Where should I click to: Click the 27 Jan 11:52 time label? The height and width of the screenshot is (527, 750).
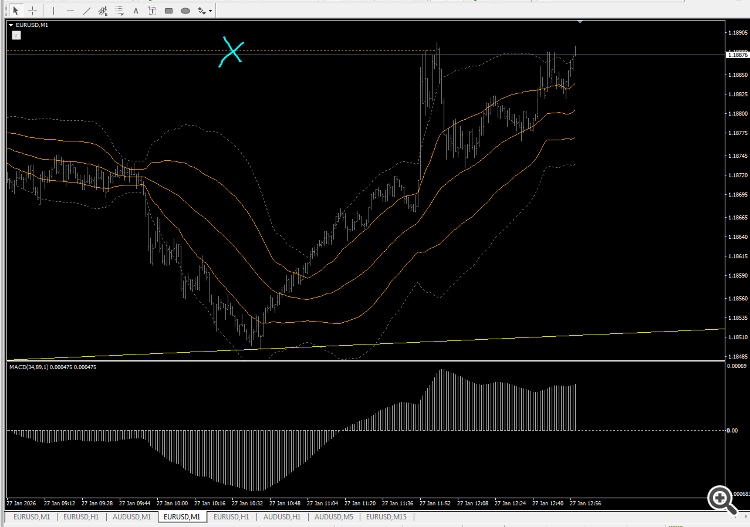[435, 503]
